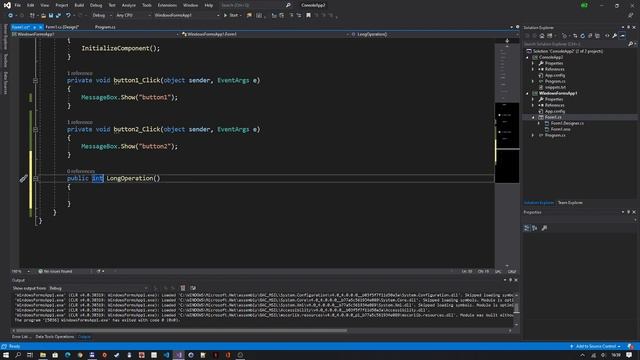The height and width of the screenshot is (360, 640).
Task: Click the Properties wrench in Solution Explorer toolbar
Action: click(x=615, y=36)
